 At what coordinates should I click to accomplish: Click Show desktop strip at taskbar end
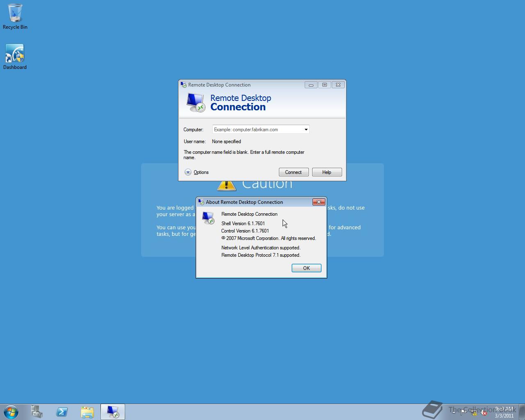pos(522,412)
